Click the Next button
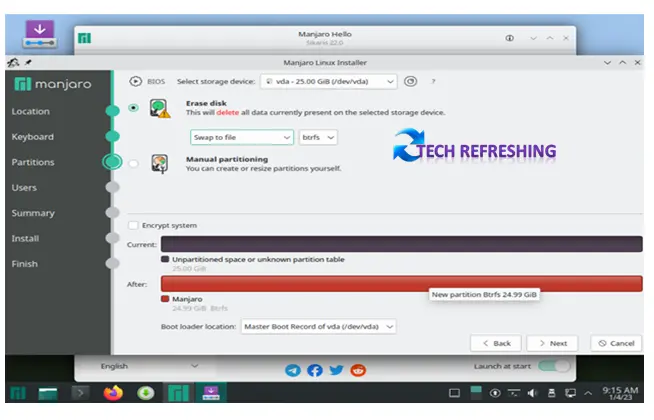Screen dimensions: 654x420 [551, 343]
